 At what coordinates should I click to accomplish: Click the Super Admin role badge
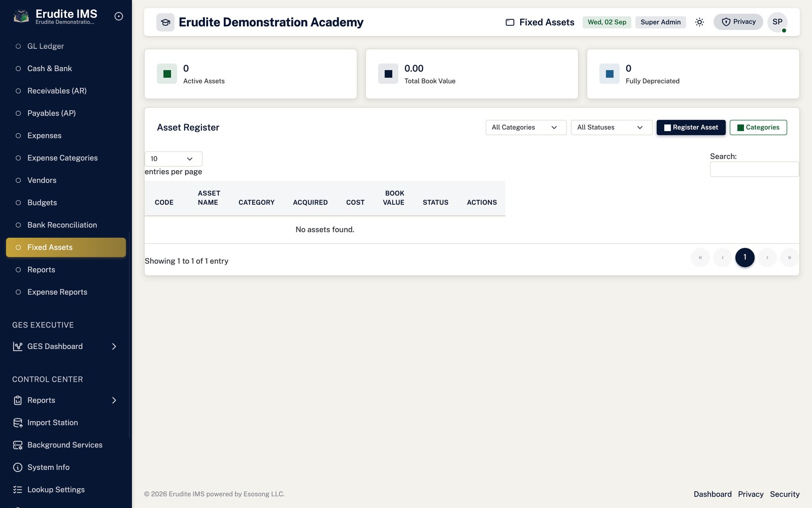click(x=660, y=22)
